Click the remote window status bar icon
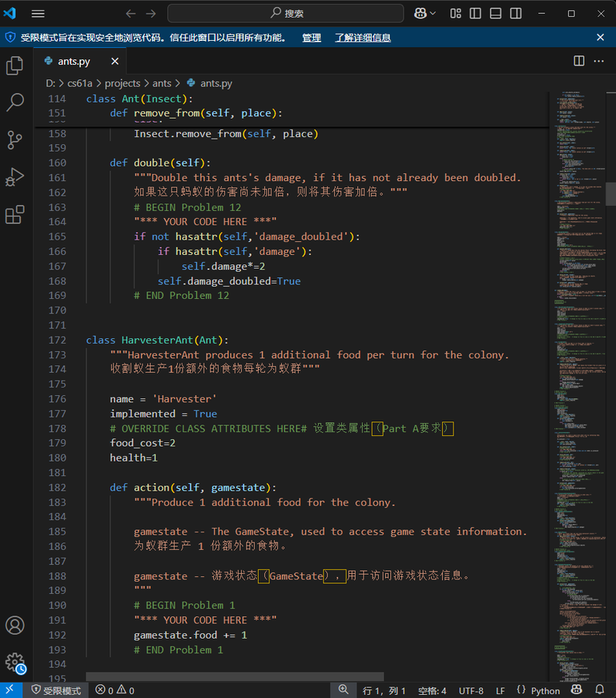616x698 pixels. [x=10, y=690]
